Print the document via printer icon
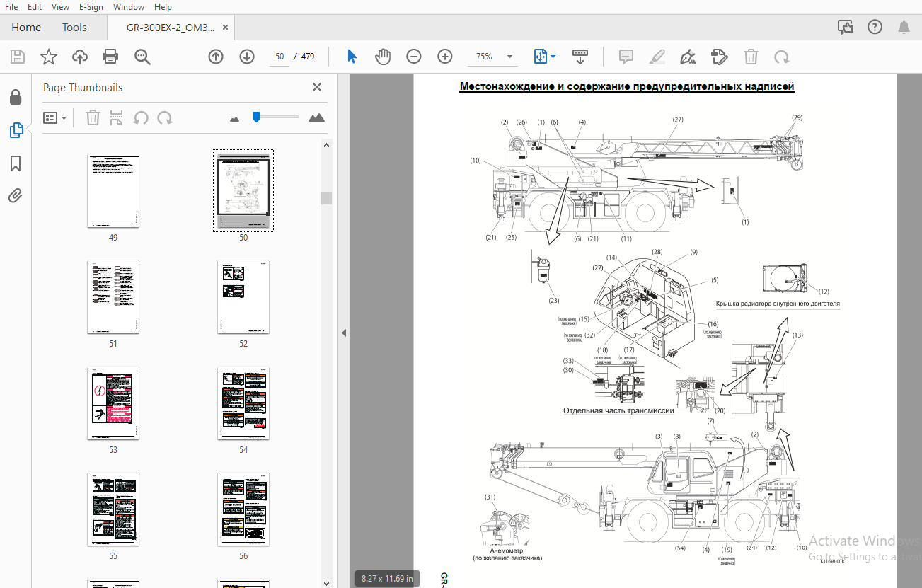The width and height of the screenshot is (922, 588). click(x=110, y=57)
